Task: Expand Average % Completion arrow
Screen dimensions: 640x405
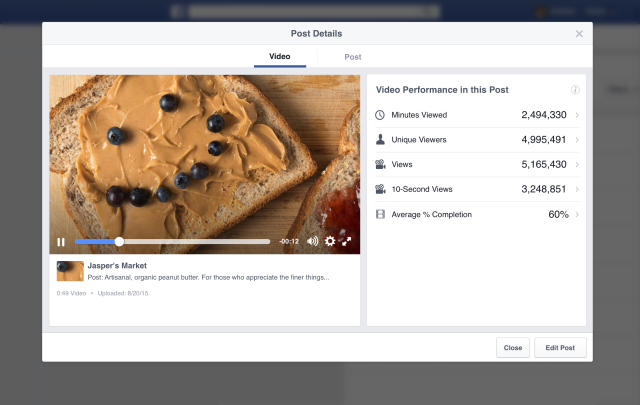Action: pos(577,214)
